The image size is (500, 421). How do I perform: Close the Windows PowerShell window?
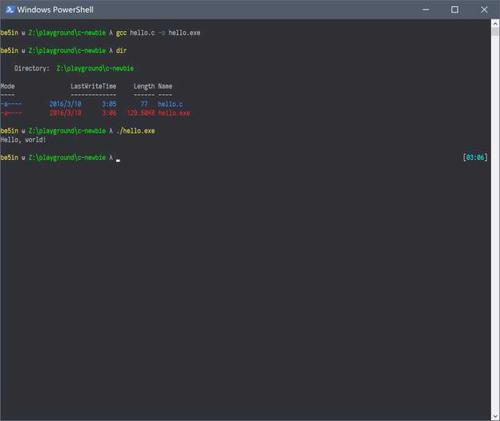pos(484,10)
